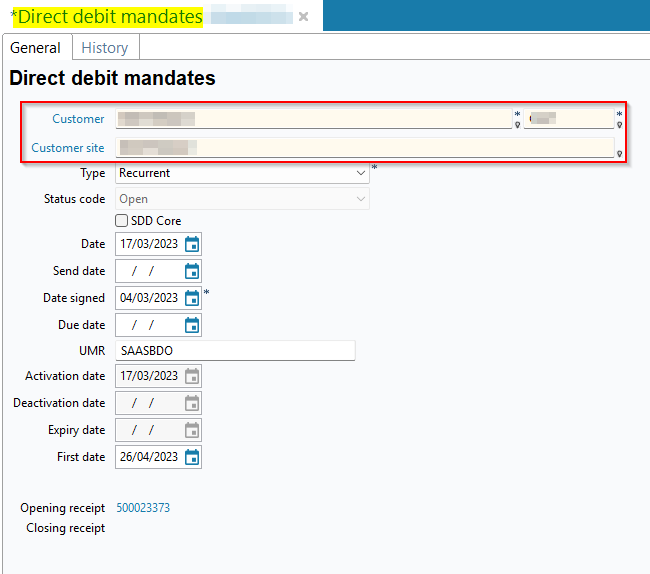This screenshot has width=650, height=574.
Task: Expand the Type dropdown showing Recurrent
Action: click(x=361, y=173)
